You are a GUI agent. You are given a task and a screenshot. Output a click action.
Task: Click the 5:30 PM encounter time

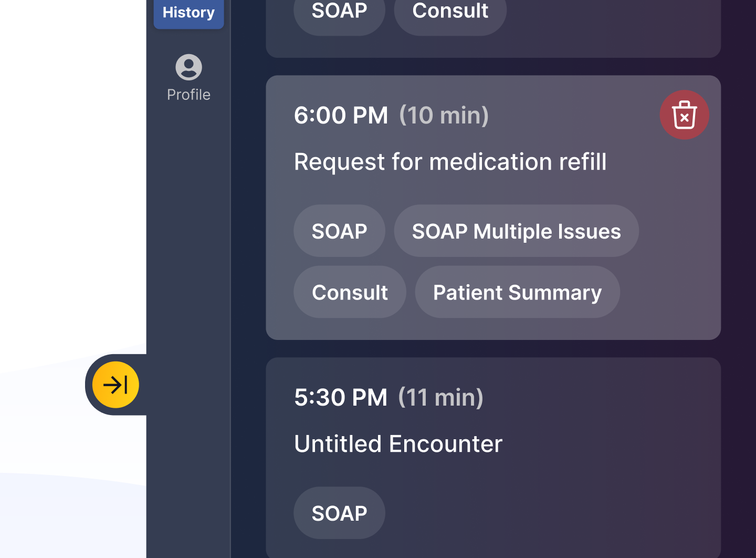coord(341,398)
